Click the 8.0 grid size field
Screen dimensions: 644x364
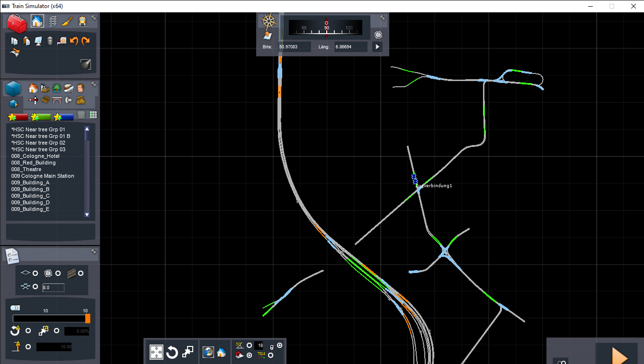[53, 287]
